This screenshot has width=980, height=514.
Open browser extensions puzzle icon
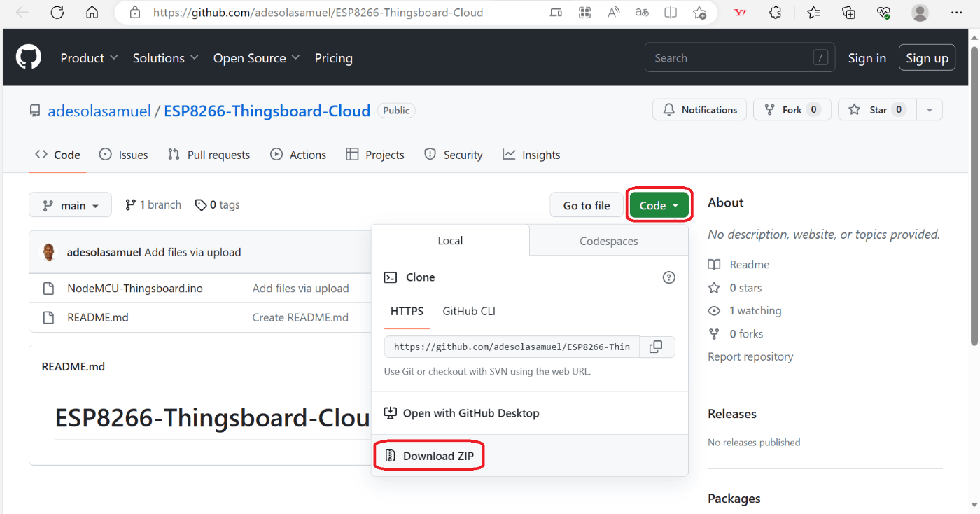tap(775, 13)
